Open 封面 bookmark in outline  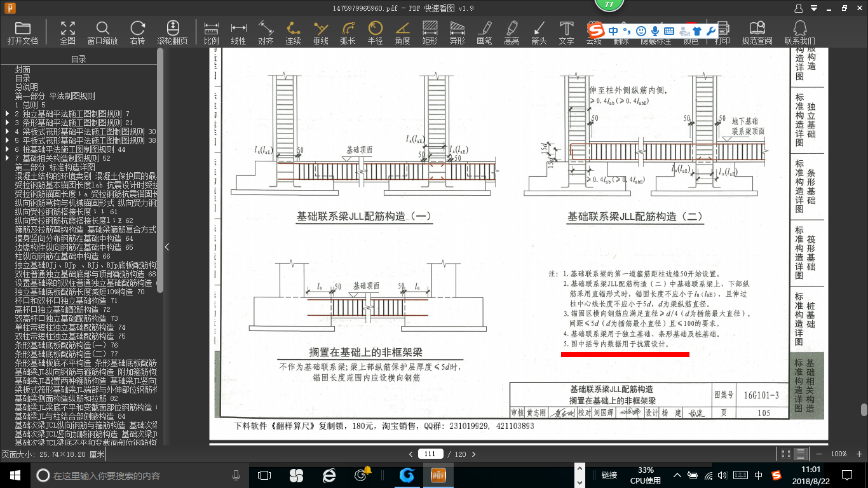click(x=23, y=69)
